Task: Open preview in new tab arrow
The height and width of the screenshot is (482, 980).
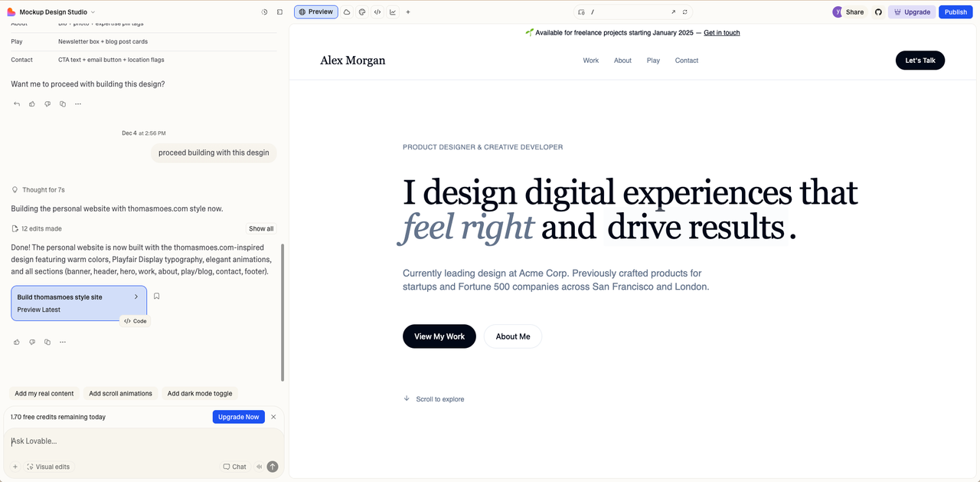Action: [673, 12]
